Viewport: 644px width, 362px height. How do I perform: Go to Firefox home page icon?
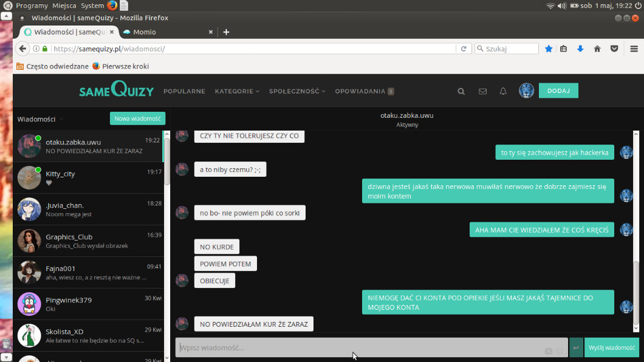click(x=597, y=49)
